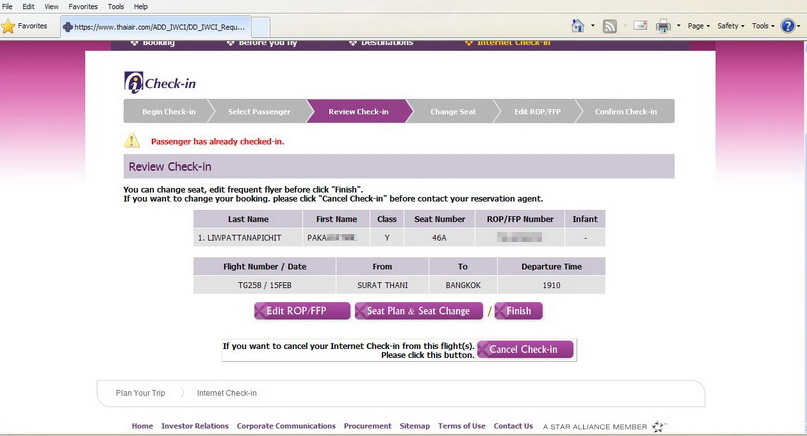Click the Plan Your Trip breadcrumb
This screenshot has width=807, height=436.
140,393
